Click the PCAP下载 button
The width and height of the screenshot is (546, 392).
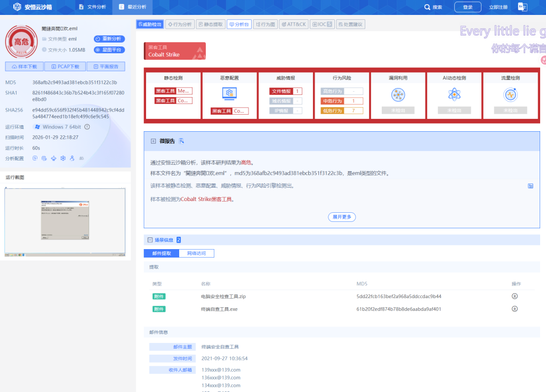click(65, 67)
